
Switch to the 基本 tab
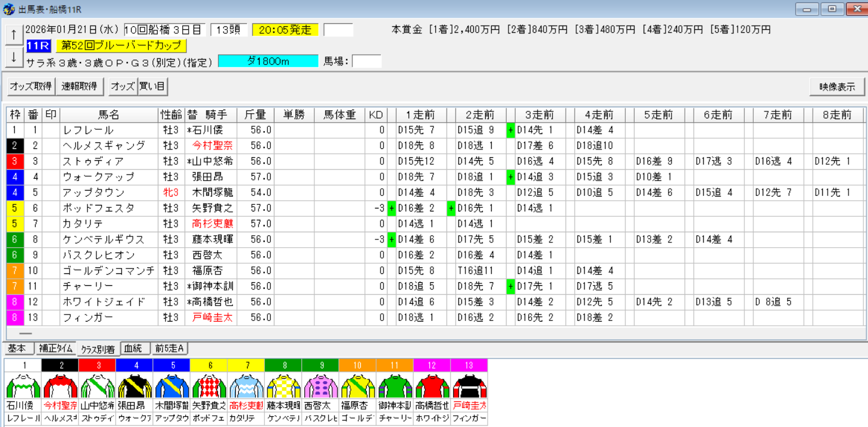click(18, 349)
